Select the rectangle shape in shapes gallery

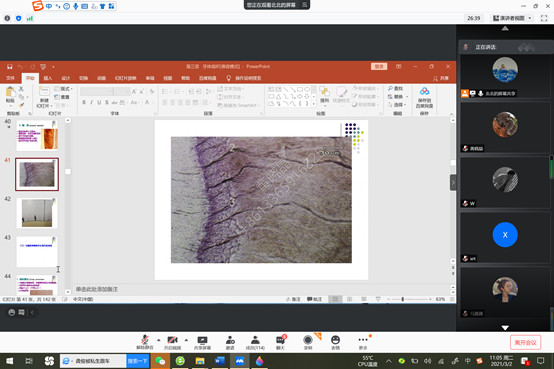pyautogui.click(x=300, y=89)
